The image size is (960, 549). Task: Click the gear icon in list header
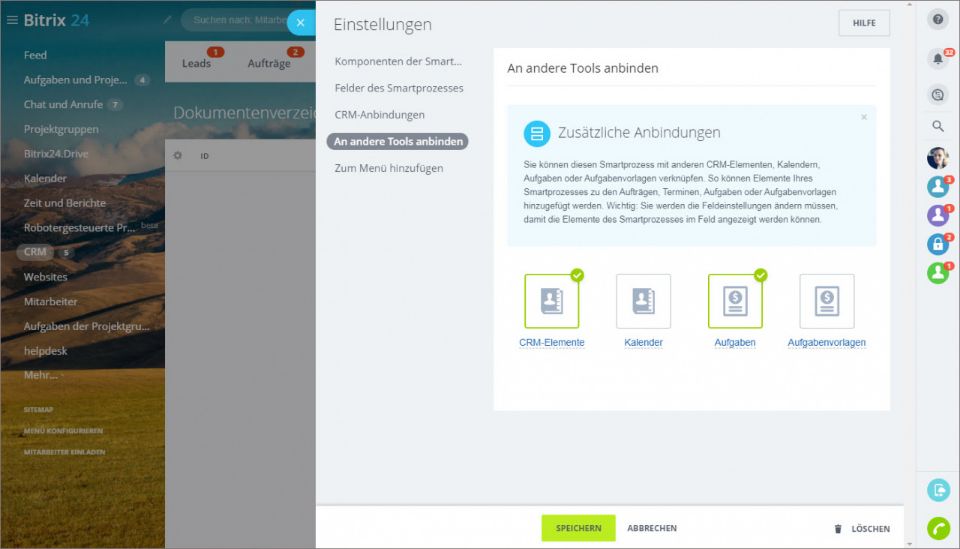click(x=178, y=156)
